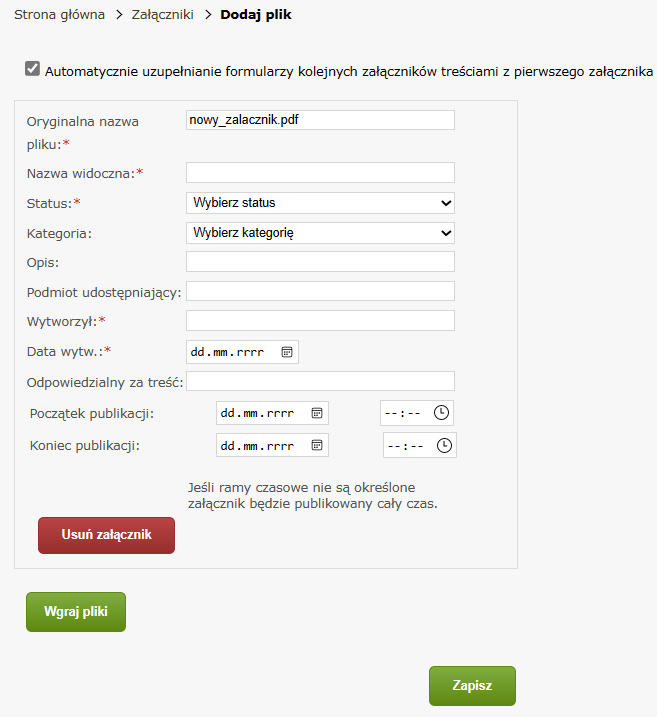Click clock icon for Początek publikacji time
Screen dimensions: 657x717
[x=441, y=413]
